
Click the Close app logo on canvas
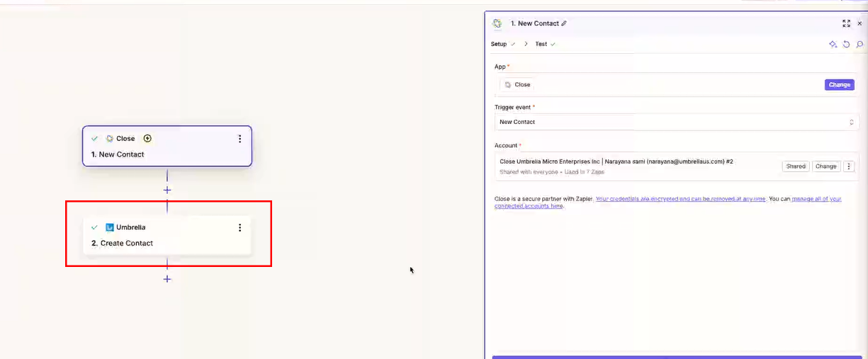point(110,139)
